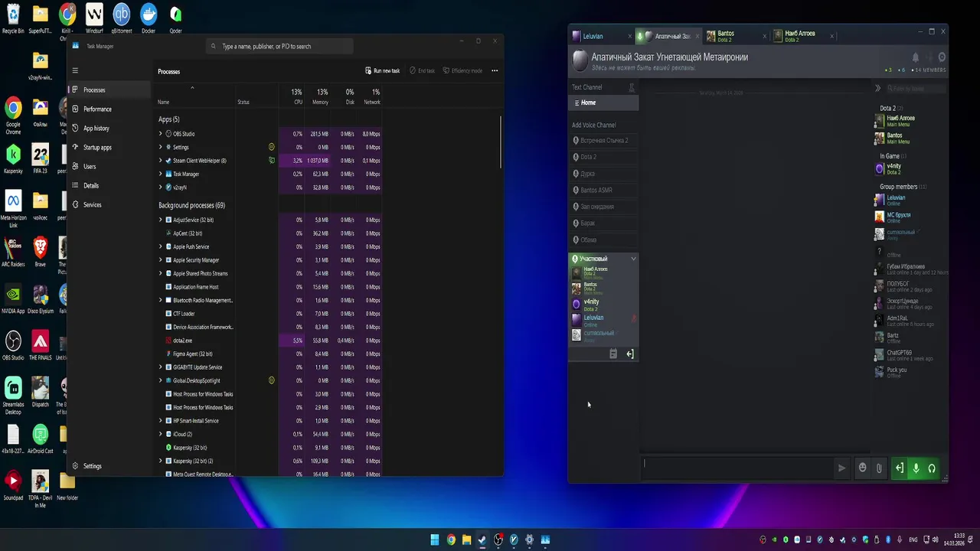
Task: Expand Steam Client WebHelper process group
Action: point(160,161)
